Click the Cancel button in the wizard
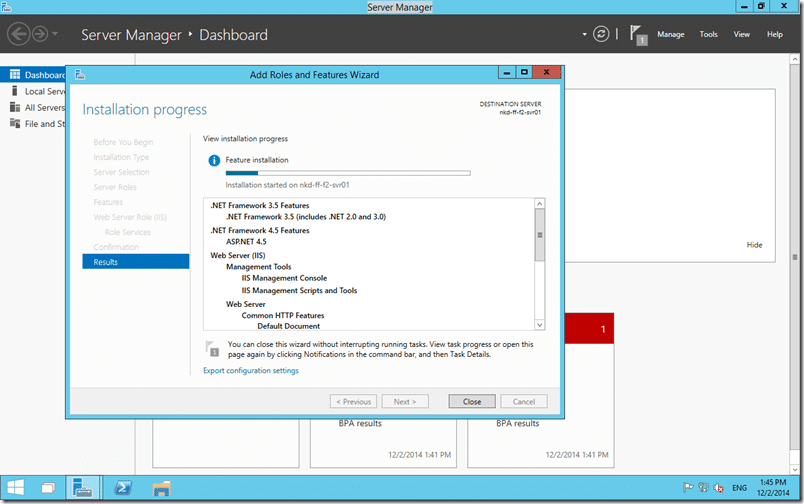 coord(524,401)
